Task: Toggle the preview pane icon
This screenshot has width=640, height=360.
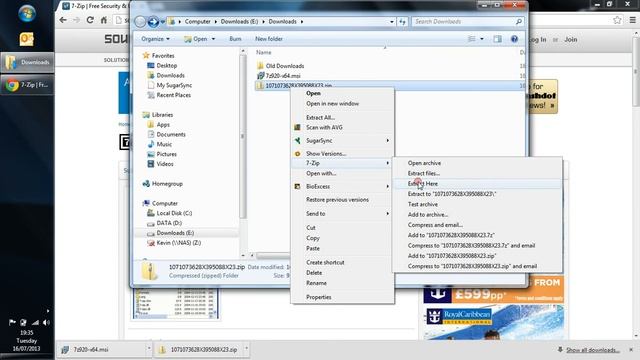Action: pyautogui.click(x=497, y=39)
